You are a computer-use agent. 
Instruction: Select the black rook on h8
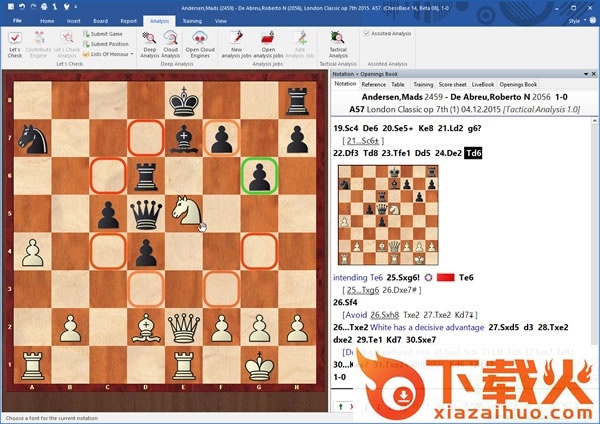[x=297, y=101]
